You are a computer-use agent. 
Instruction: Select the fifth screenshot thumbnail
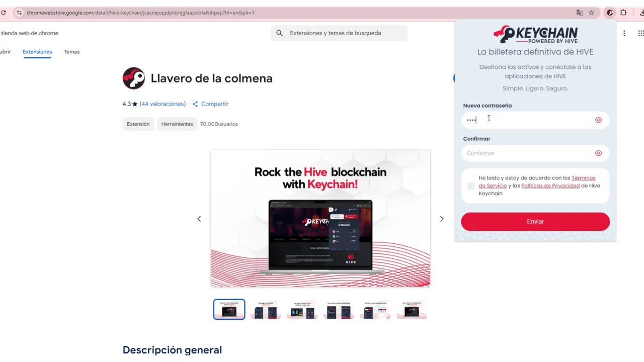coord(375,309)
